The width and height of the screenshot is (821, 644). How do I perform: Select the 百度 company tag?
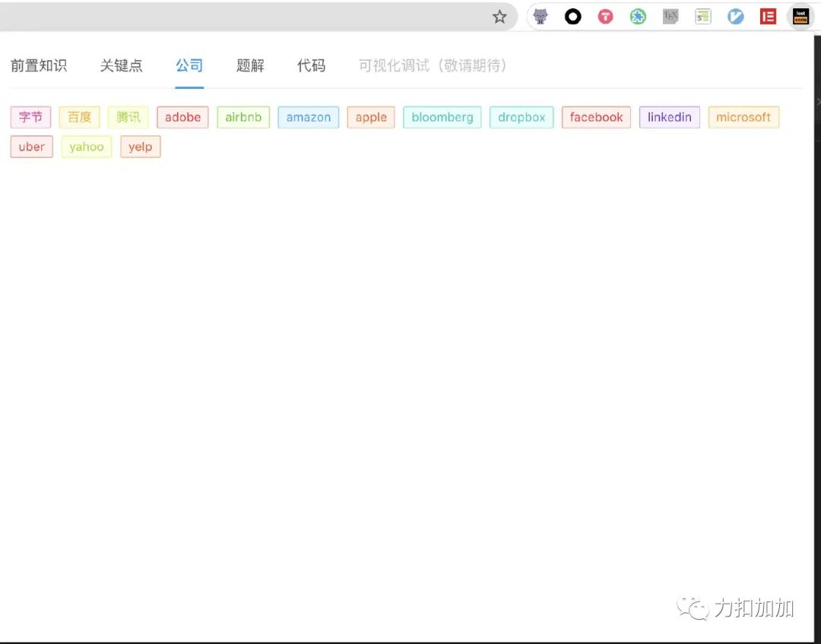[80, 117]
